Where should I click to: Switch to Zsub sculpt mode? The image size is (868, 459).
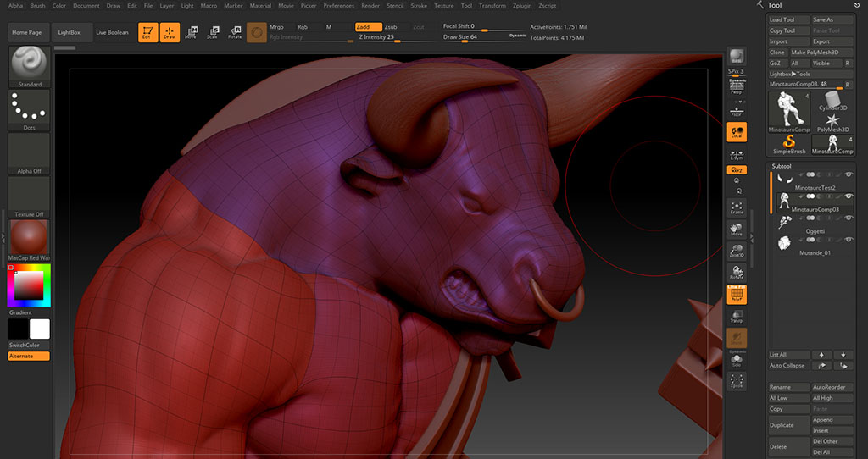tap(392, 27)
